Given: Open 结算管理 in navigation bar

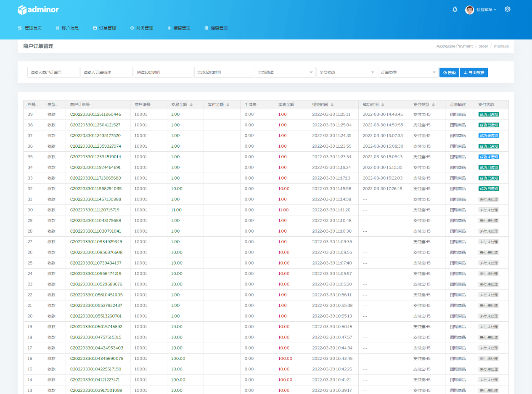Looking at the screenshot, I should (x=179, y=28).
